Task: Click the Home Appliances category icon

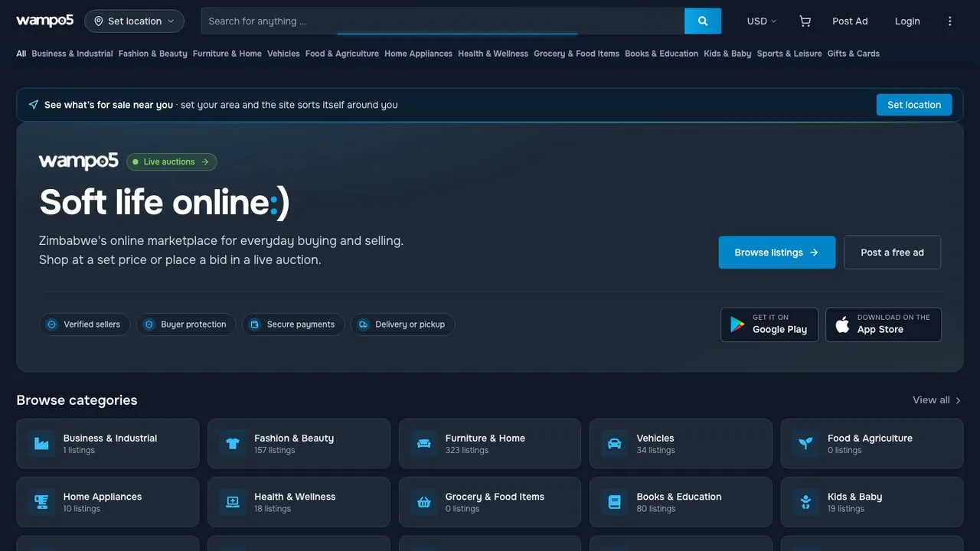Action: pyautogui.click(x=41, y=502)
